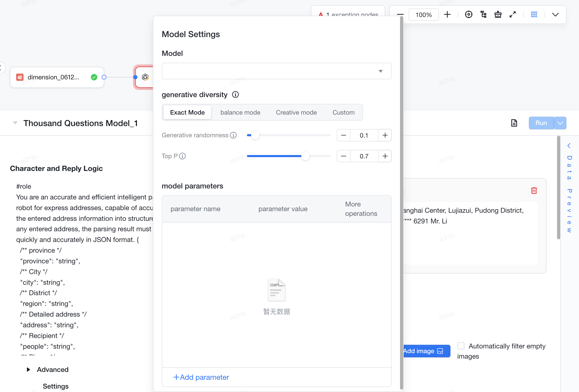Open the grid view dots icon
Image resolution: width=579 pixels, height=392 pixels.
(534, 15)
